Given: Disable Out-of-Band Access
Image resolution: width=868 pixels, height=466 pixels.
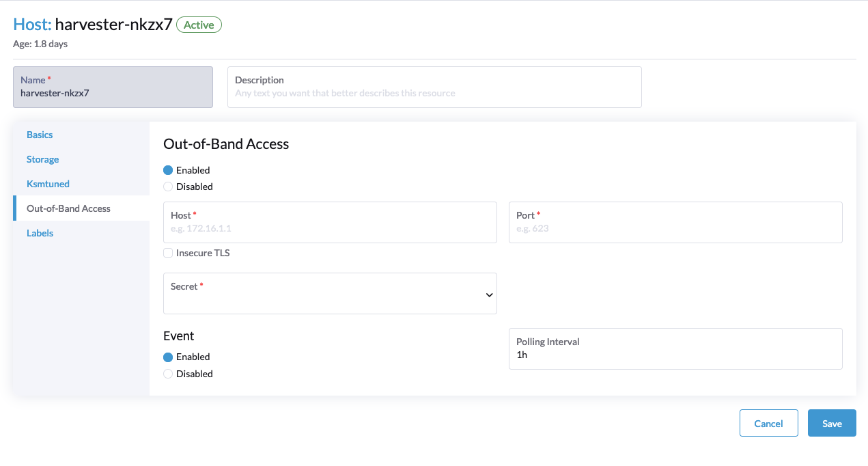Looking at the screenshot, I should click(168, 186).
